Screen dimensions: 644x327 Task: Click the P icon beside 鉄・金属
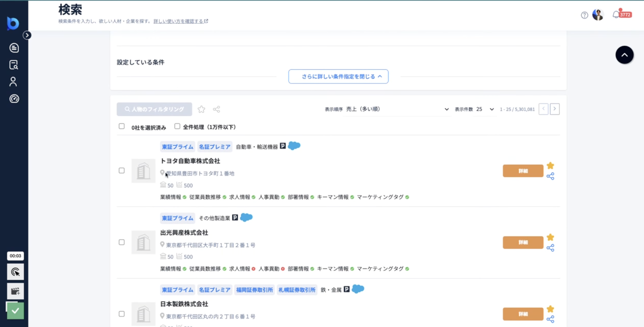click(x=347, y=289)
